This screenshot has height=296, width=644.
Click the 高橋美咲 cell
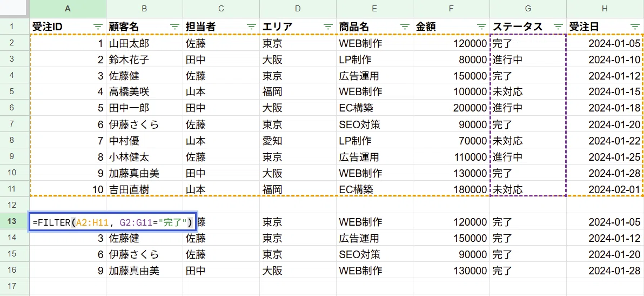145,92
